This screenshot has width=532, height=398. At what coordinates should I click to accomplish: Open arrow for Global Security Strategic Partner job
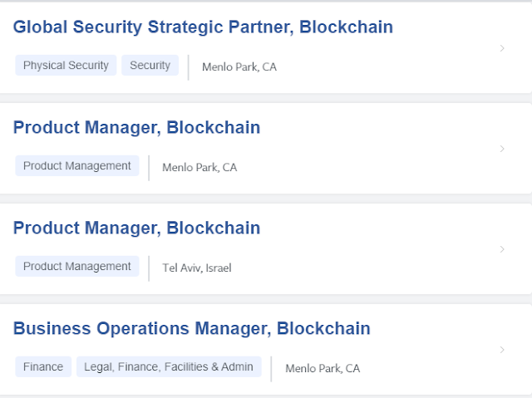point(502,48)
